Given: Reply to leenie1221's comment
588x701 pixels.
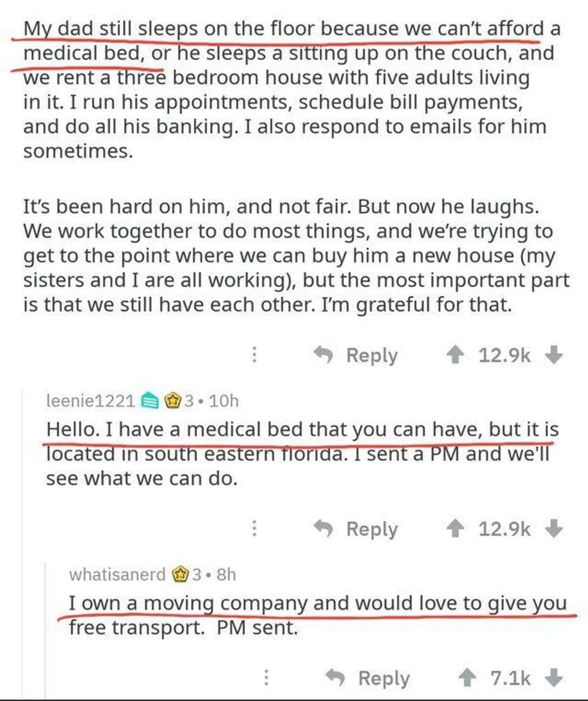Looking at the screenshot, I should tap(356, 529).
